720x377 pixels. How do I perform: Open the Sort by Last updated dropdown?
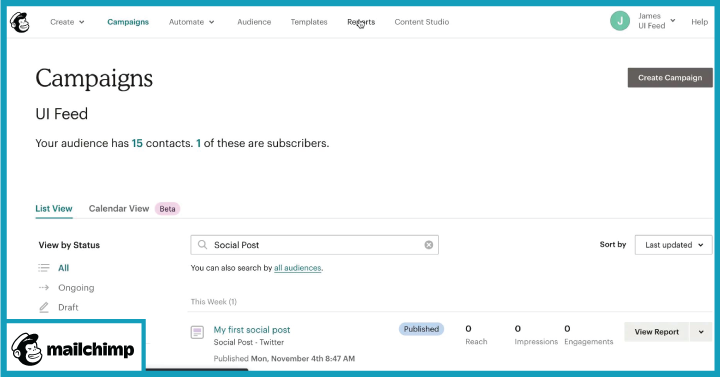point(673,245)
